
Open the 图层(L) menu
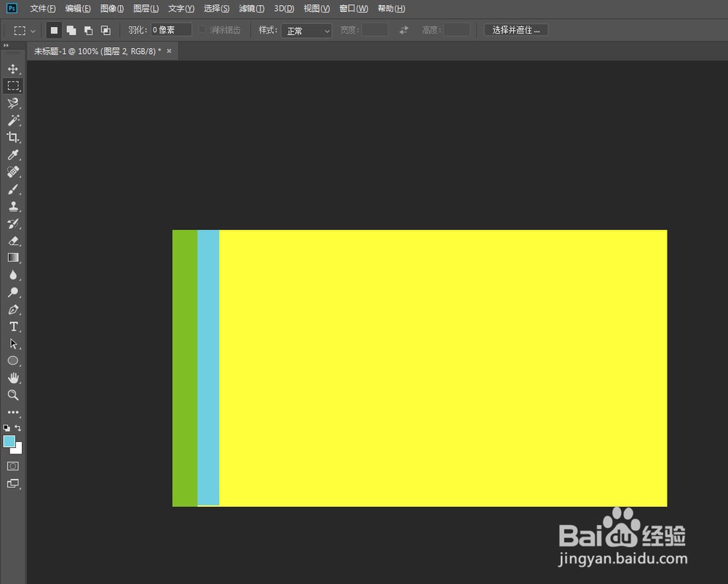tap(146, 8)
